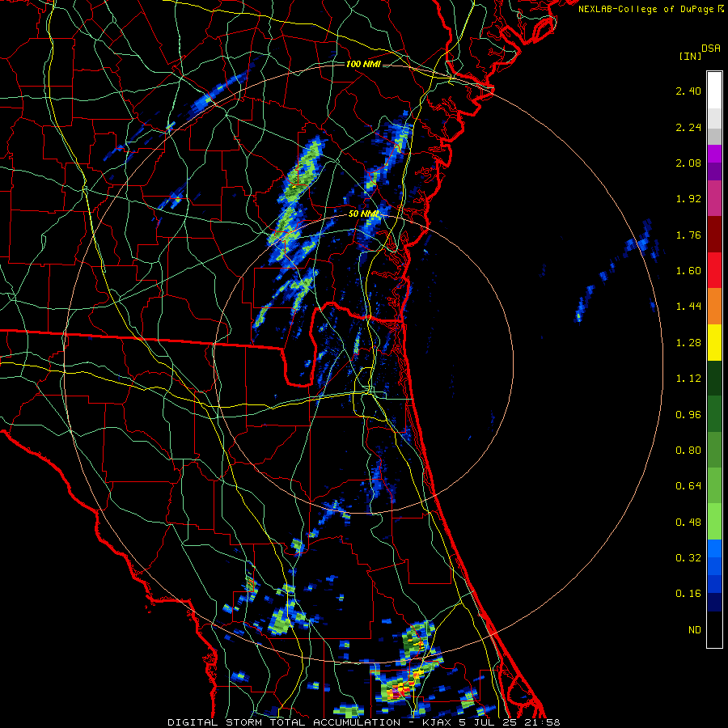Pick the lime green swatch beside 0.48
This screenshot has height=728, width=728.
[x=714, y=522]
